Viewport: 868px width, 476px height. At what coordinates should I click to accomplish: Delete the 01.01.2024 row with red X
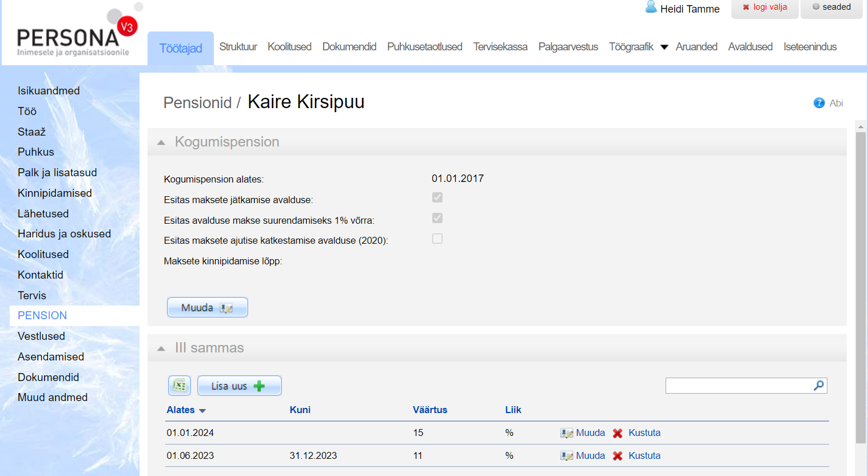coord(618,433)
